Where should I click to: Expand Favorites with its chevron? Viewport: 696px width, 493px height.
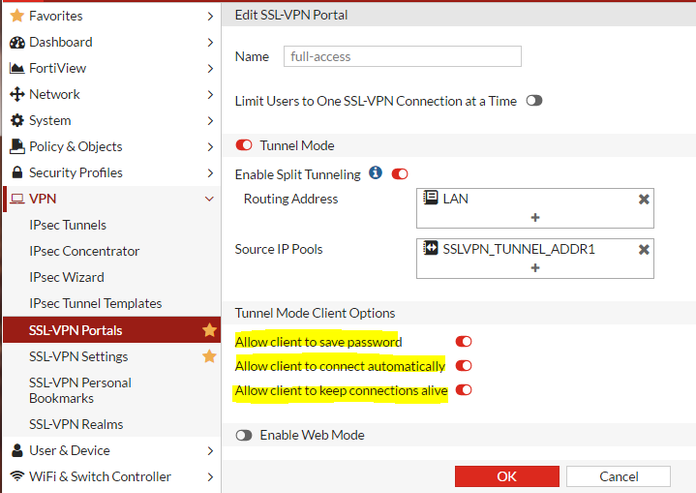(x=210, y=16)
